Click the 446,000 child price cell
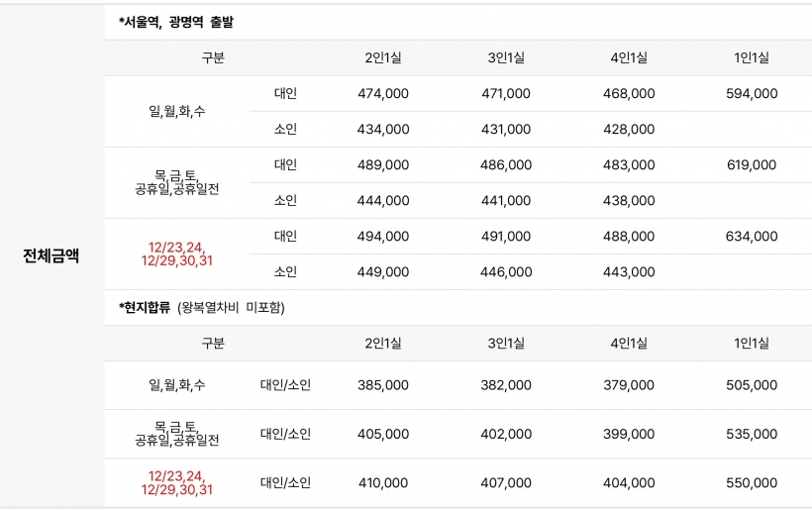812x510 pixels. [506, 272]
